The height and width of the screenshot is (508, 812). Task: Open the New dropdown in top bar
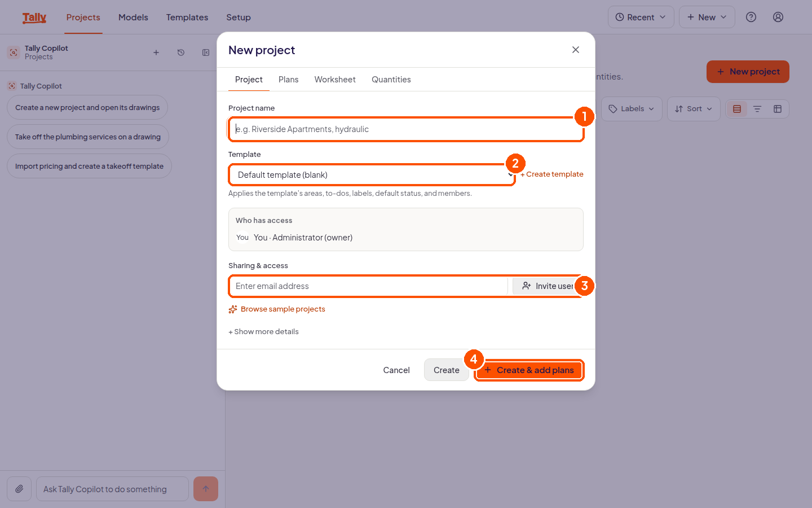pos(707,17)
